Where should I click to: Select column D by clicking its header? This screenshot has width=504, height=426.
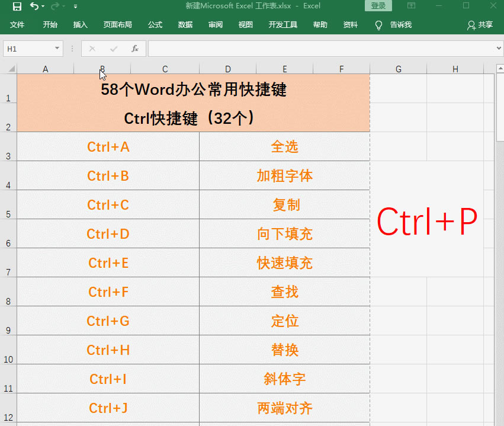(227, 68)
